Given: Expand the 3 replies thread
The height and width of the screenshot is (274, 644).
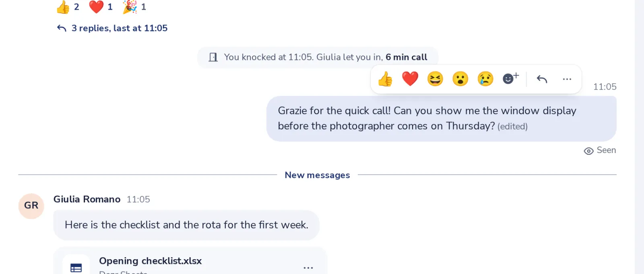Looking at the screenshot, I should [112, 28].
